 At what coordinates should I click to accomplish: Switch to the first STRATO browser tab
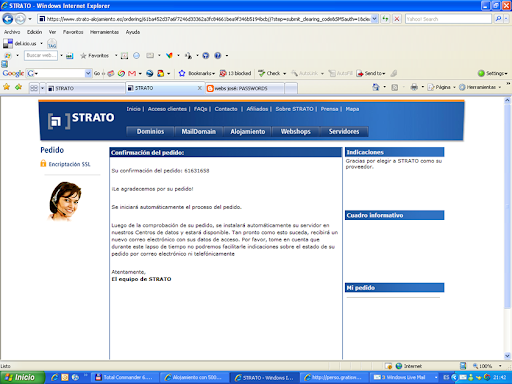pyautogui.click(x=85, y=88)
